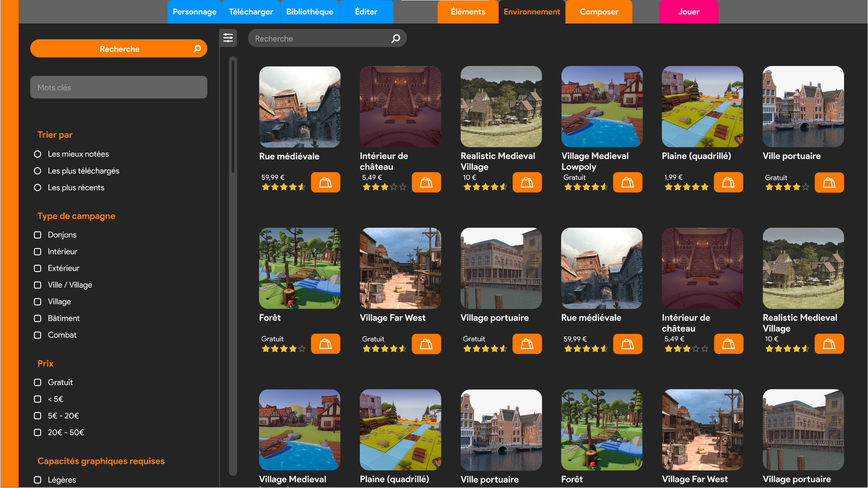Screen dimensions: 868x488
Task: Click the Mots clés input field
Action: (118, 88)
